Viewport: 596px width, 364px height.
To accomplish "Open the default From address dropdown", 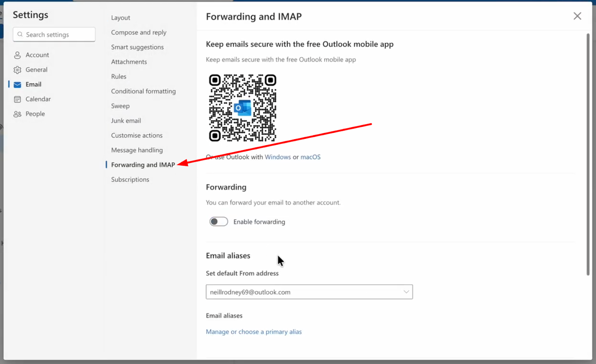I will 309,292.
